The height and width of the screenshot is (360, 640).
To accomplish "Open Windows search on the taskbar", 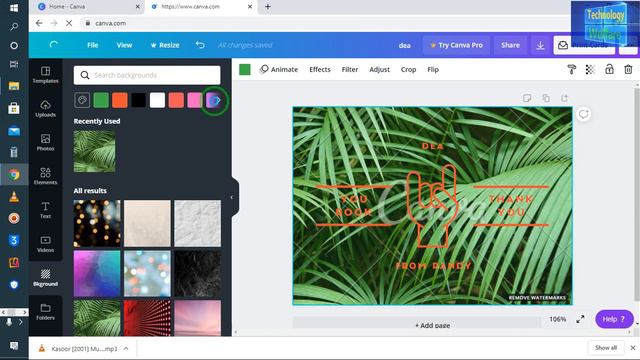I will pyautogui.click(x=14, y=27).
